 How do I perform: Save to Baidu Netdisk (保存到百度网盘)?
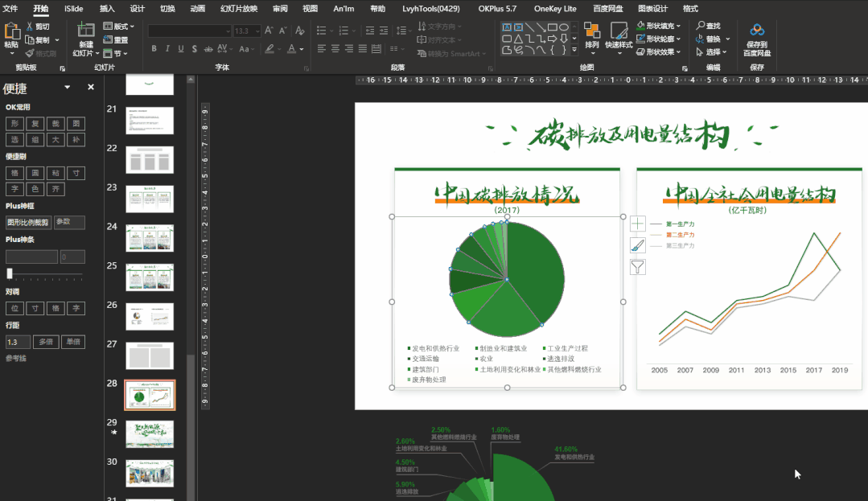click(x=757, y=40)
